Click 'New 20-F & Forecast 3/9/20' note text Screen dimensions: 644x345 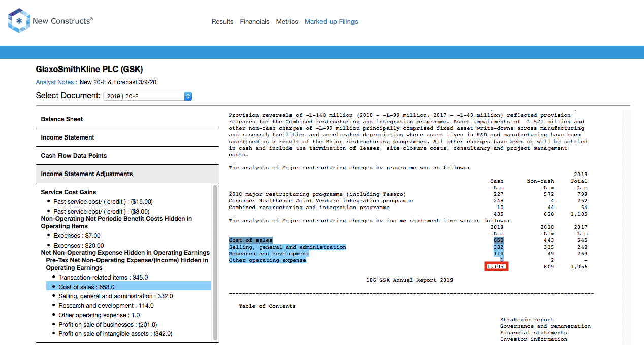pyautogui.click(x=118, y=82)
